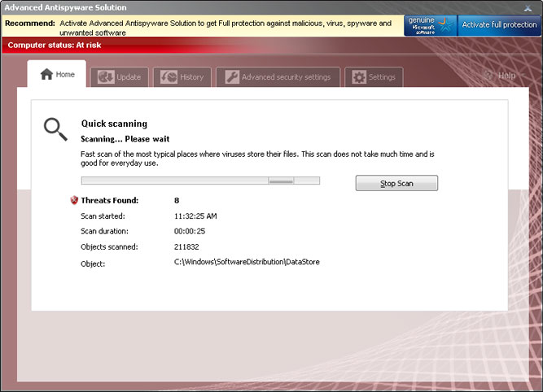Click the Recommend activation message text
The image size is (543, 392).
coord(226,28)
